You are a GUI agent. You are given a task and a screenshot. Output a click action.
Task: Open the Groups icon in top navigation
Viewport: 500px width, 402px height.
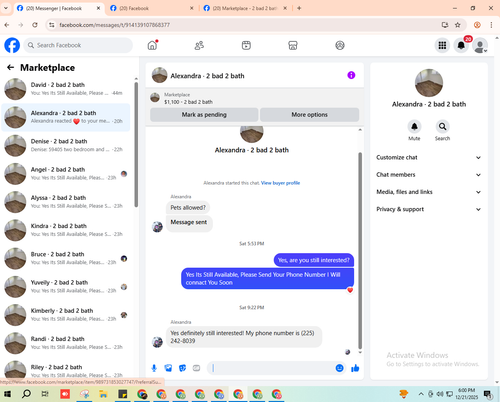pos(340,45)
